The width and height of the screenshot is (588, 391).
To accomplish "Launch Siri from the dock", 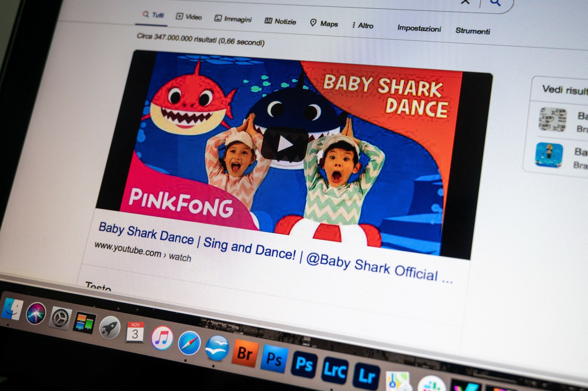I will pyautogui.click(x=36, y=313).
